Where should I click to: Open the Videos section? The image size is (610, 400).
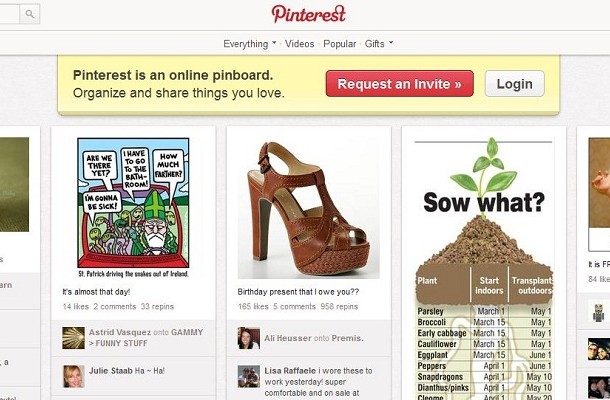click(300, 44)
